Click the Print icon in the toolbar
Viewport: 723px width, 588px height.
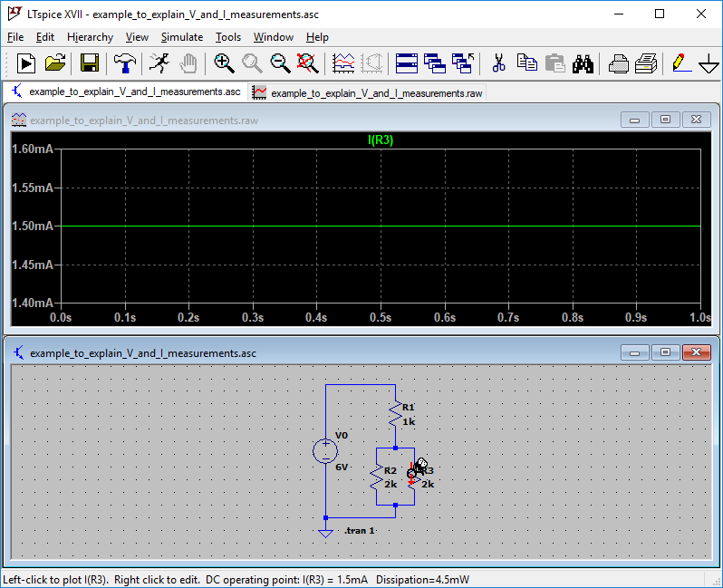click(646, 63)
